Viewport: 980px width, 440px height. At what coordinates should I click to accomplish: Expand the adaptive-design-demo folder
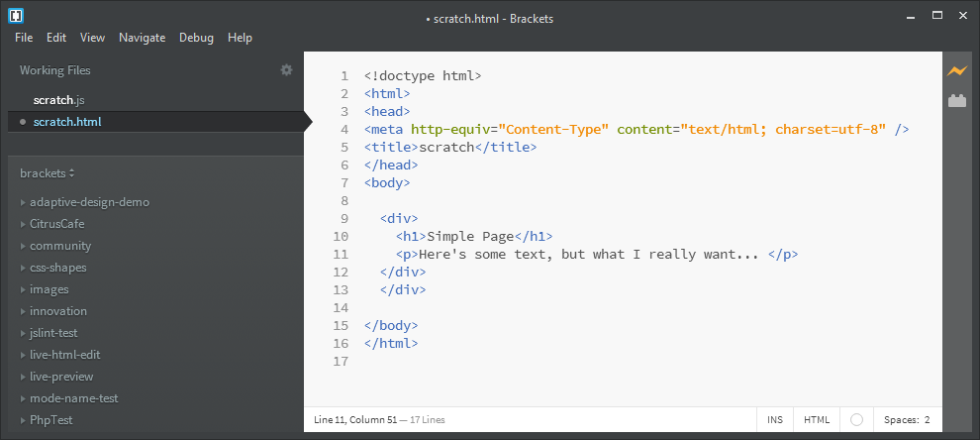23,202
